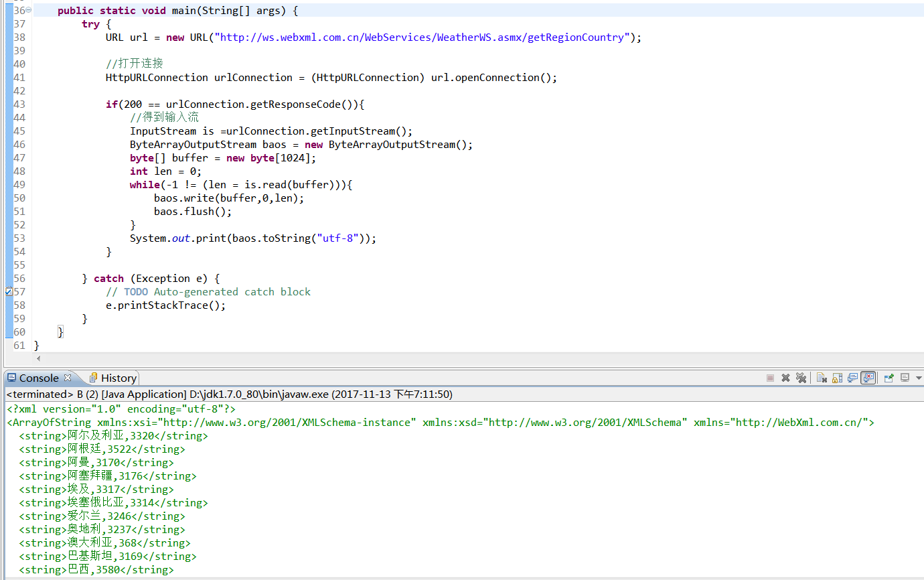Click console row "埃塞俄比亚,3314"

coord(113,503)
